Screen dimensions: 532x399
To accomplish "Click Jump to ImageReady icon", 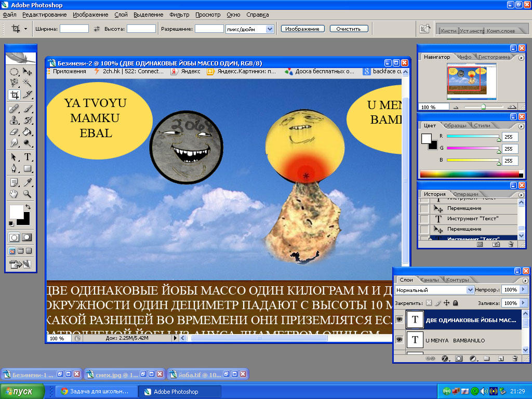I will [x=20, y=264].
